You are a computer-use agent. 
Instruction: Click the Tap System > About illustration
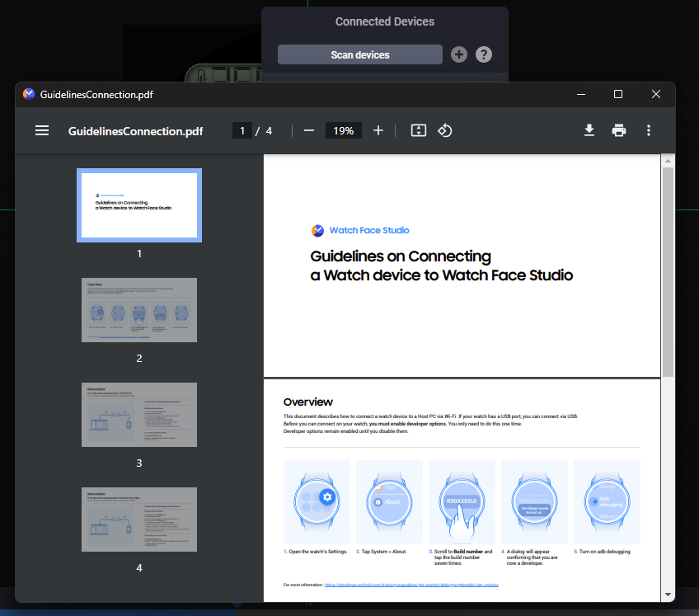coord(389,502)
